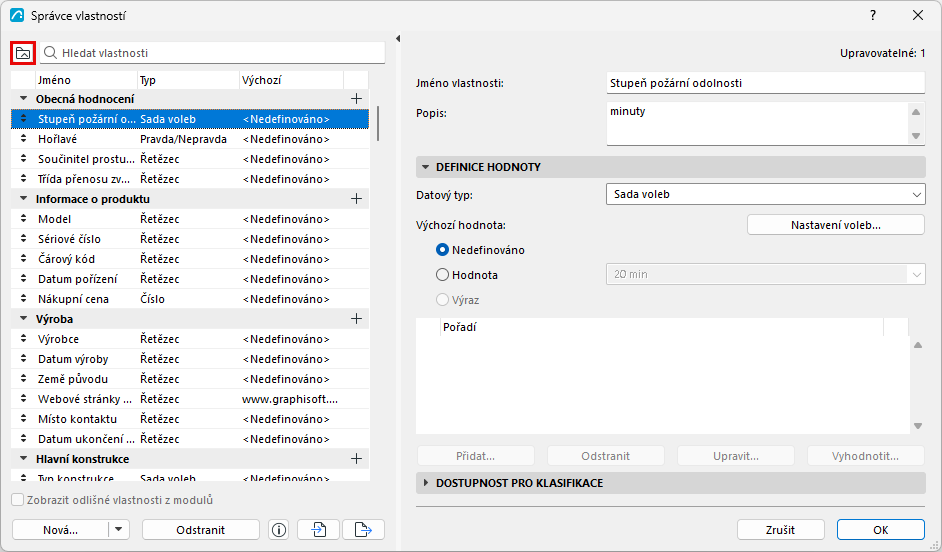Toggle Zobrazit odlišné vlastnosti z modulů checkbox
The width and height of the screenshot is (942, 552).
pyautogui.click(x=18, y=500)
